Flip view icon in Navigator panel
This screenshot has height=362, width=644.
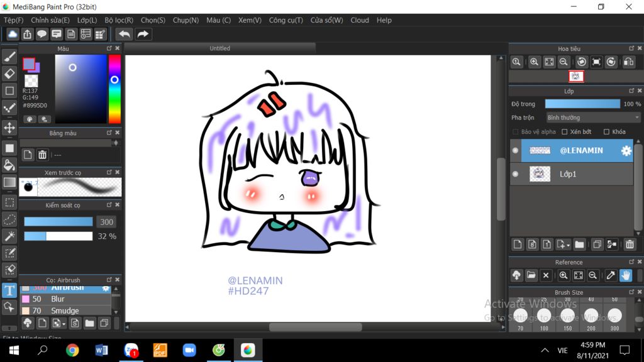[628, 62]
